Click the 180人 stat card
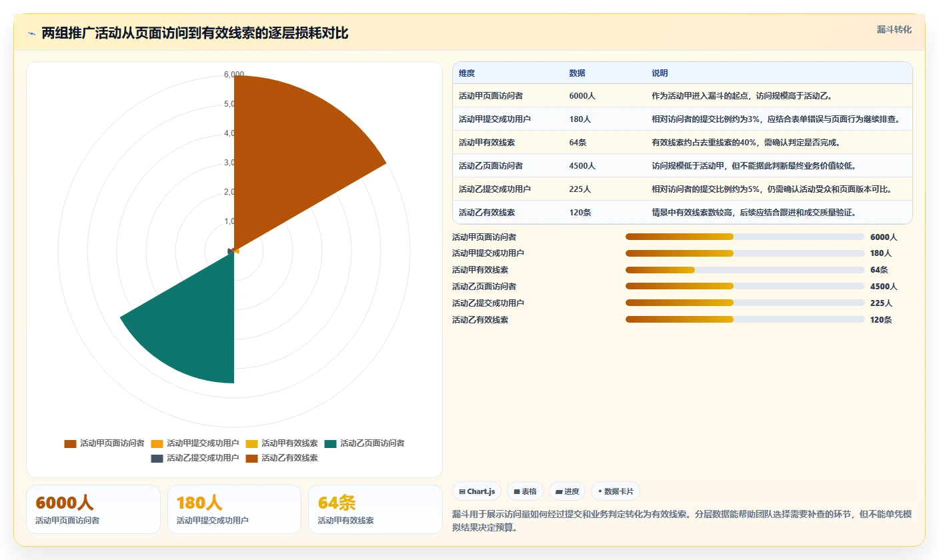This screenshot has width=939, height=560. (234, 509)
